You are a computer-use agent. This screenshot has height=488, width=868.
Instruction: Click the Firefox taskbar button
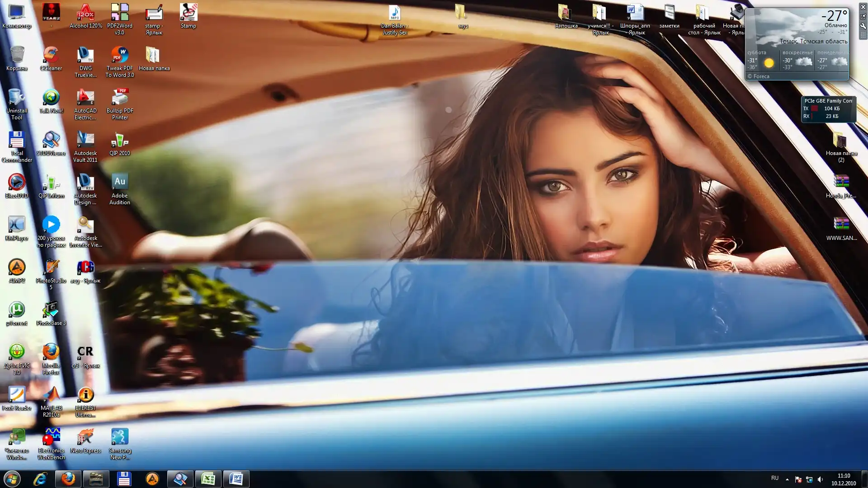pyautogui.click(x=68, y=479)
